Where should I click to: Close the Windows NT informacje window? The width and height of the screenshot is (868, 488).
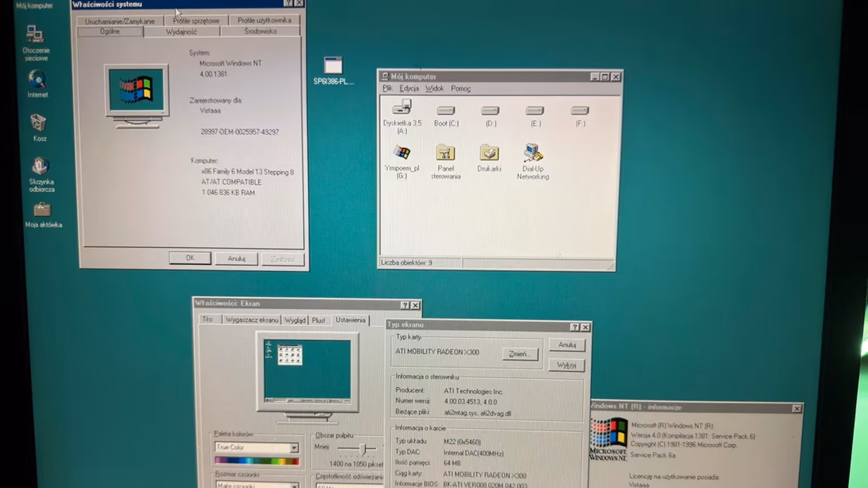[796, 409]
